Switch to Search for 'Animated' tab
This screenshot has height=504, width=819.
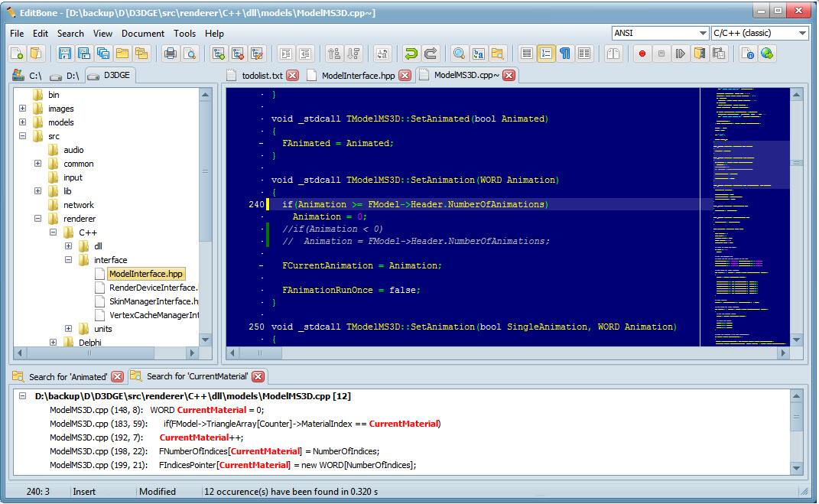pos(68,376)
